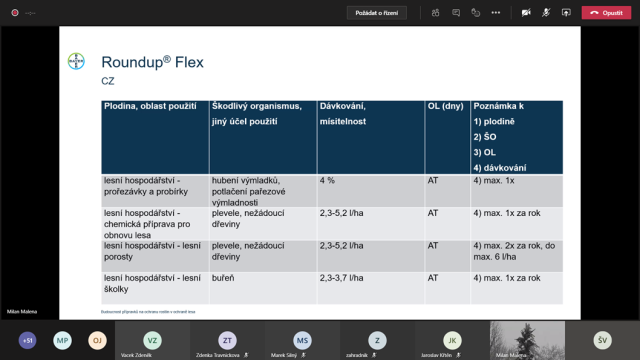Click the muted mic icon beside zahradnik
The height and width of the screenshot is (360, 640).
point(374,355)
